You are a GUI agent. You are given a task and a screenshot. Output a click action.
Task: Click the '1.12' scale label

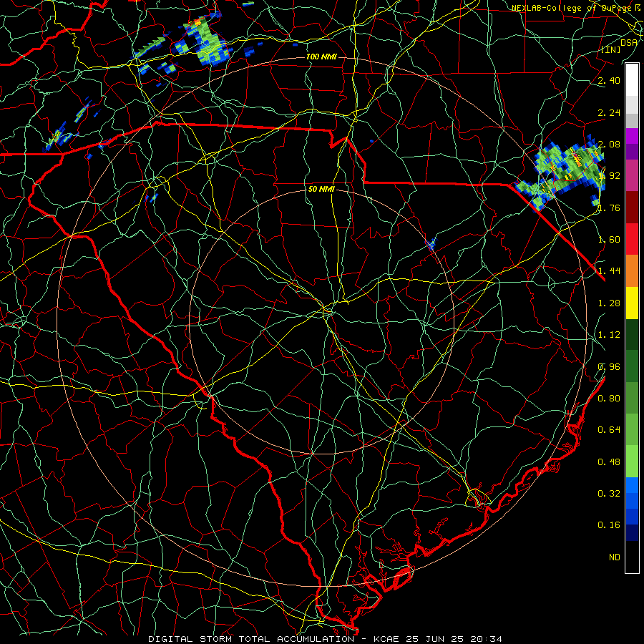click(x=610, y=335)
